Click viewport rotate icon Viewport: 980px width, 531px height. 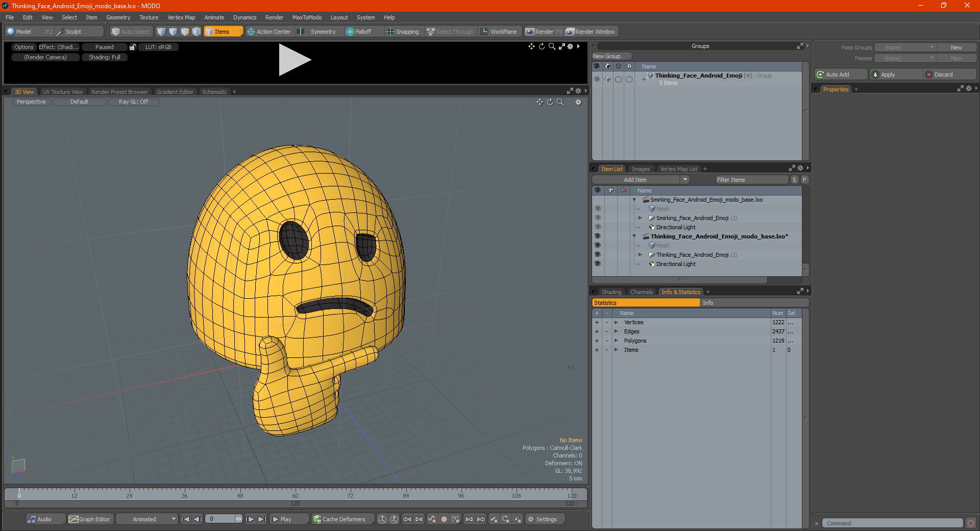coord(550,102)
